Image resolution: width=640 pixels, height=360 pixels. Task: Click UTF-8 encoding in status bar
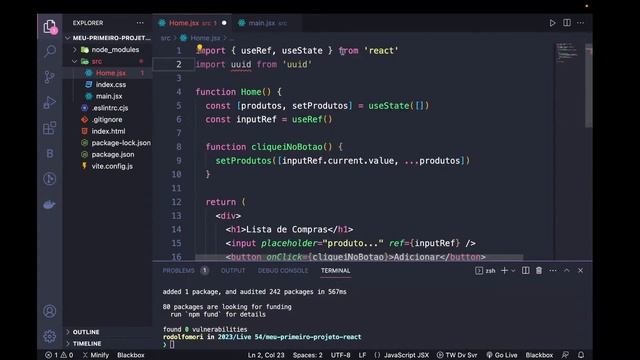coord(340,355)
